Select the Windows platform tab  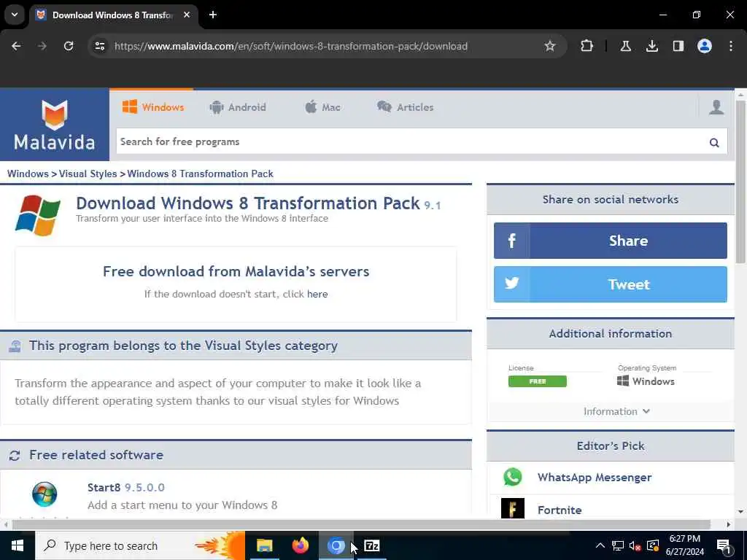click(153, 107)
